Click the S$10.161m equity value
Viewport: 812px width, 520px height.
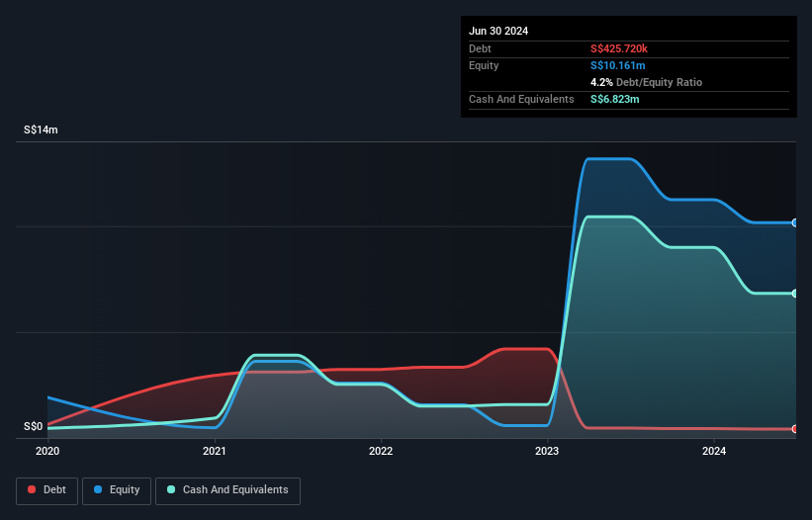[618, 65]
